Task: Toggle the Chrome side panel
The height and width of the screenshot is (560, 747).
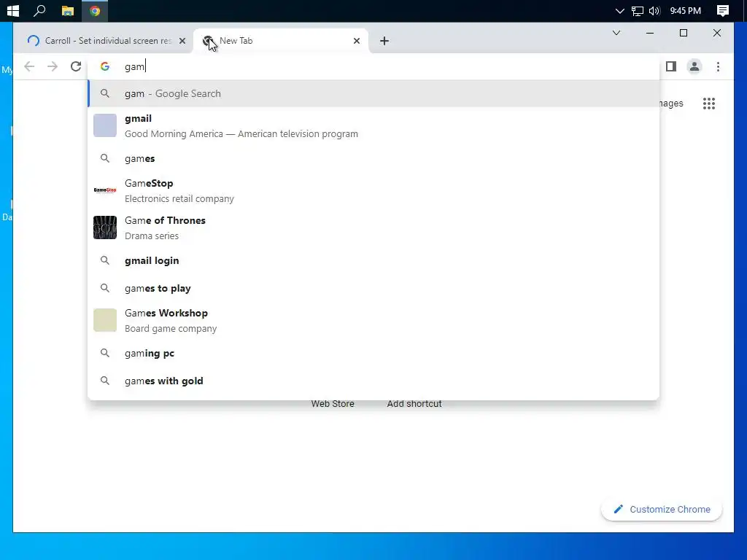Action: click(x=671, y=66)
